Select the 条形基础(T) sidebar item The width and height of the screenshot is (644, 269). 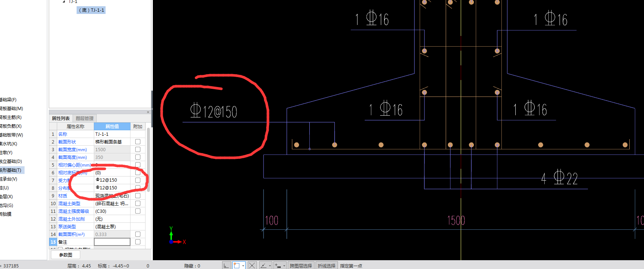click(x=12, y=170)
